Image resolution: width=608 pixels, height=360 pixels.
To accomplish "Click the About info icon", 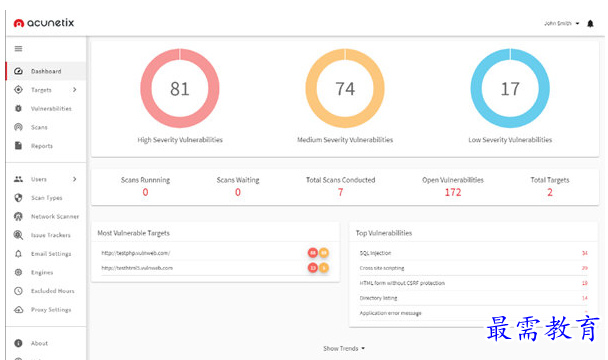I will click(x=18, y=343).
